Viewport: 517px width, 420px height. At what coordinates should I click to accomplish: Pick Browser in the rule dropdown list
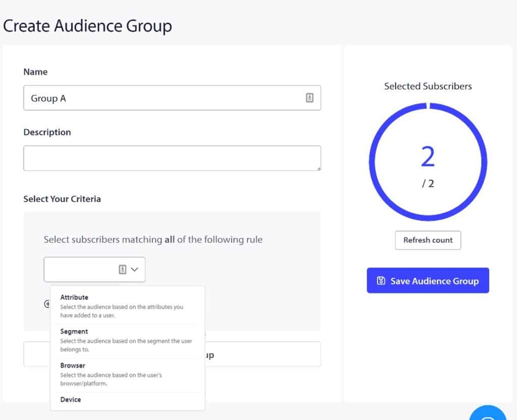[73, 365]
